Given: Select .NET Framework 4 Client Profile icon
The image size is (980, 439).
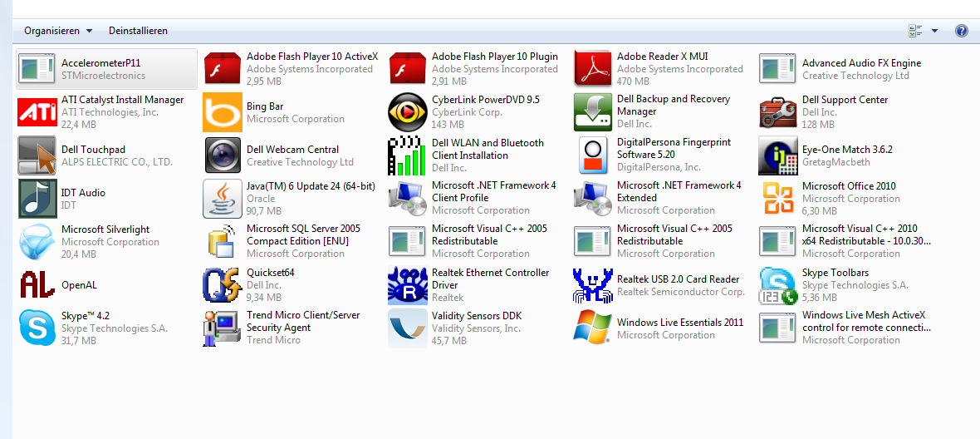Looking at the screenshot, I should 408,198.
